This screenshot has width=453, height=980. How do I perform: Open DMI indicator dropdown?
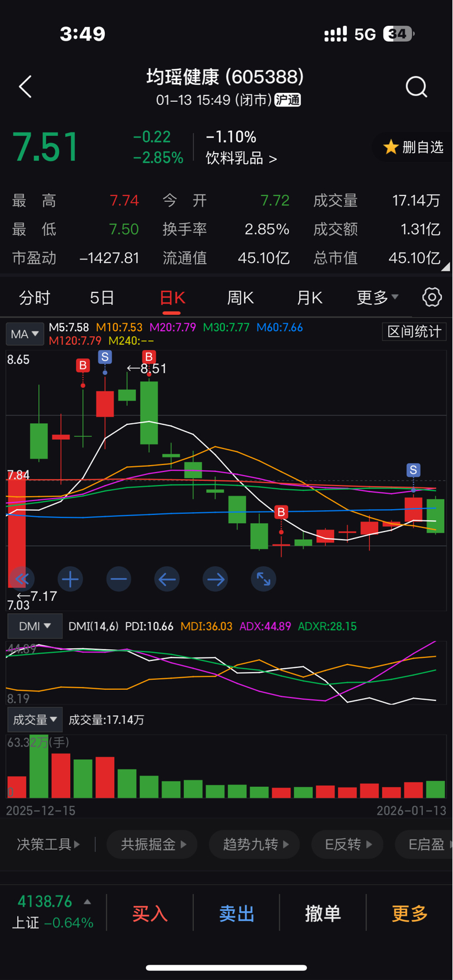coord(35,626)
